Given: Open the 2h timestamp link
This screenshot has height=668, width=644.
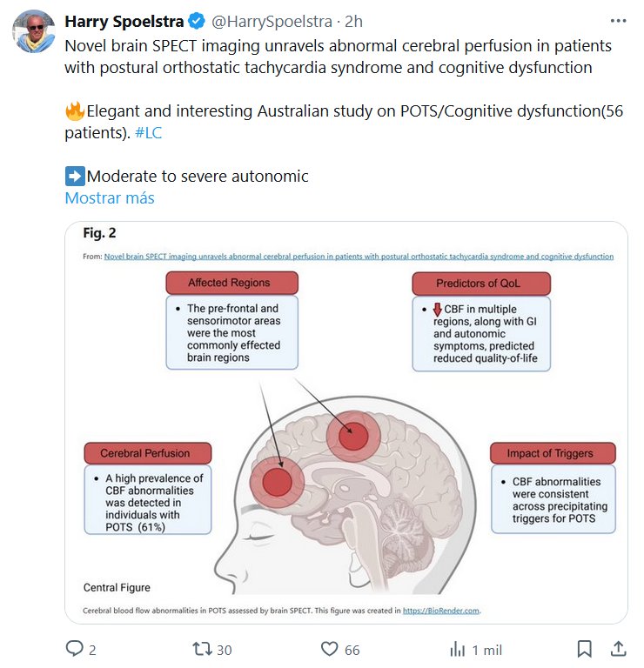Looking at the screenshot, I should click(355, 22).
